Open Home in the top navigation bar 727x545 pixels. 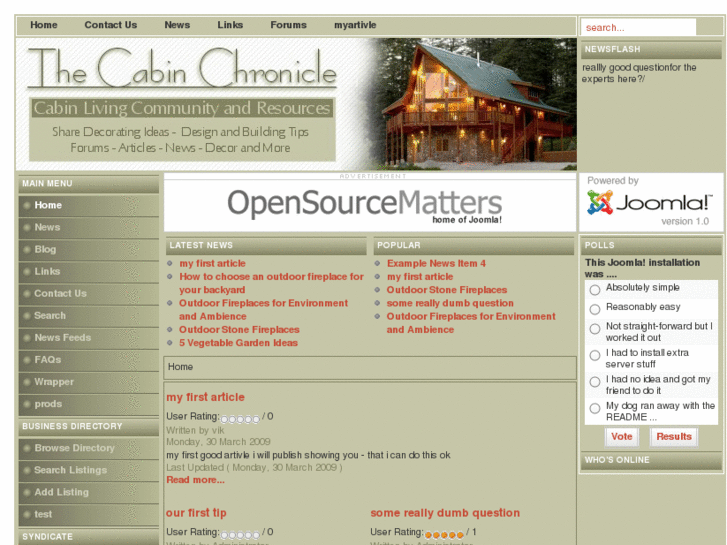click(x=44, y=25)
